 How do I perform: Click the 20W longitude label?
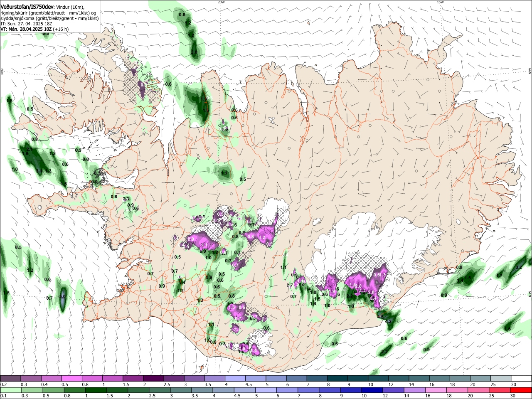click(x=221, y=2)
